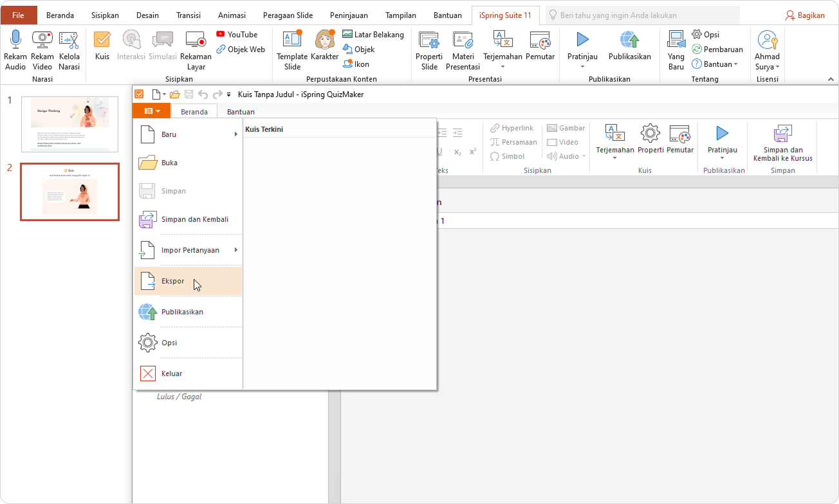Screen dimensions: 839x504
Task: Open the orange QuizMaker file menu button
Action: pyautogui.click(x=152, y=111)
